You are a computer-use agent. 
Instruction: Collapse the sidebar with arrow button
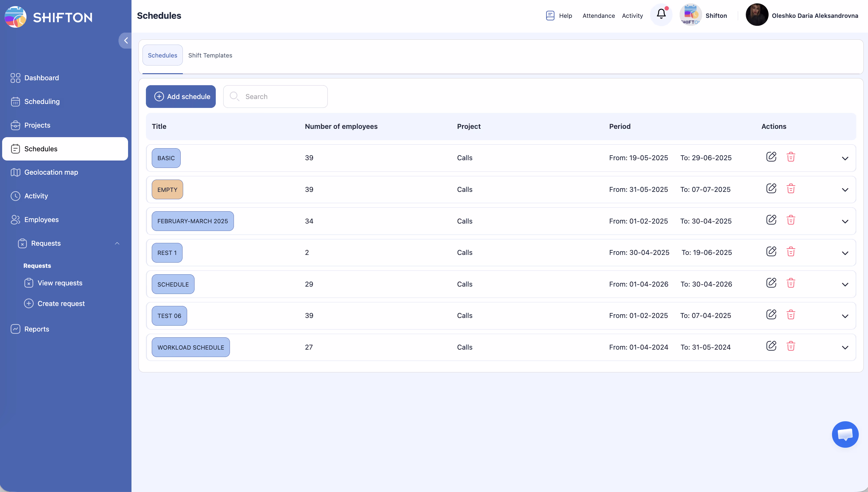[x=126, y=41]
